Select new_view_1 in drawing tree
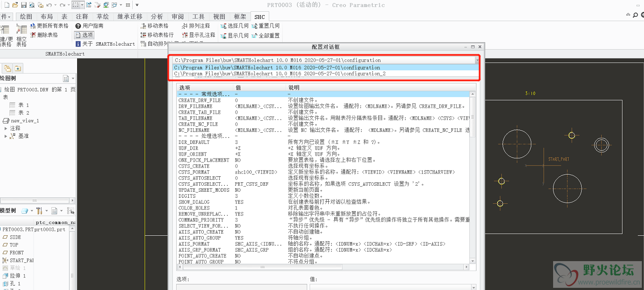Screen dimensions: 644x290 click(21, 121)
